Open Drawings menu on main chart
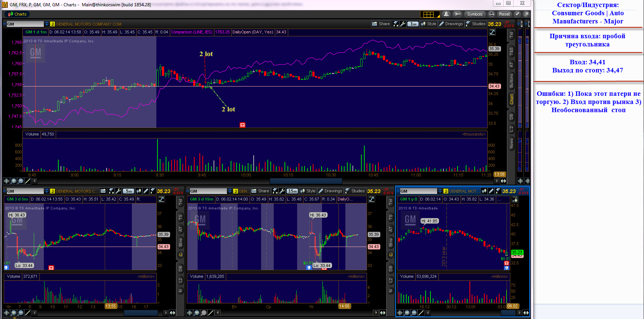The image size is (644, 319). (x=451, y=24)
